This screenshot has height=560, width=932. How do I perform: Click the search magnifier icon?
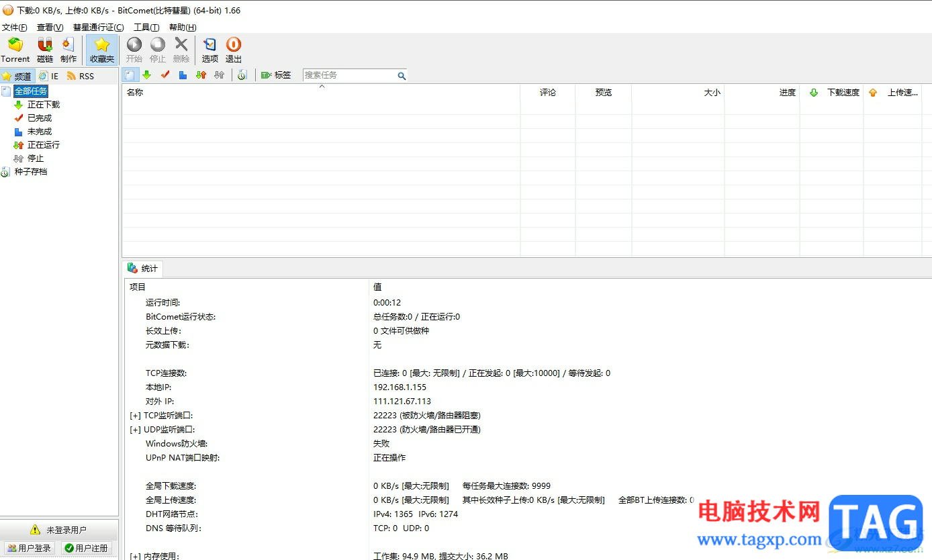click(x=402, y=76)
